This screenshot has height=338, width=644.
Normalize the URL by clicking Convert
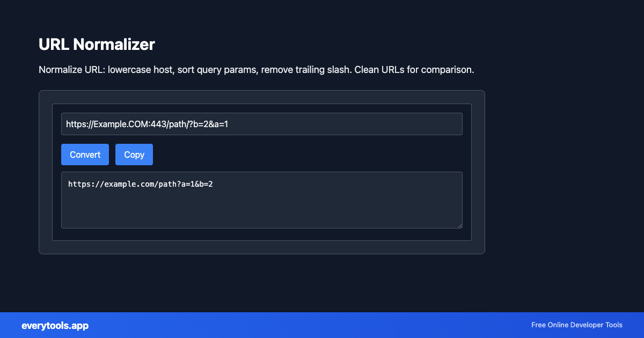click(x=85, y=154)
